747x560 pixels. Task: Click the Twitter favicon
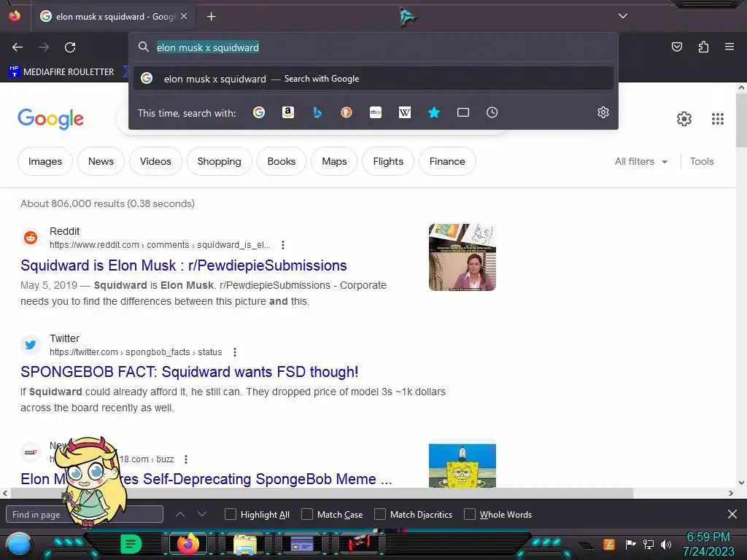click(x=31, y=344)
